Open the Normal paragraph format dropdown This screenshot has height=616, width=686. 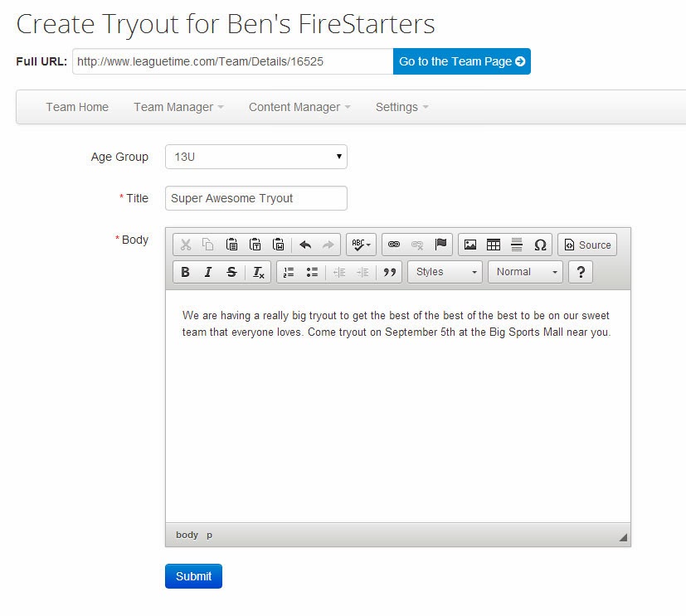pyautogui.click(x=525, y=272)
